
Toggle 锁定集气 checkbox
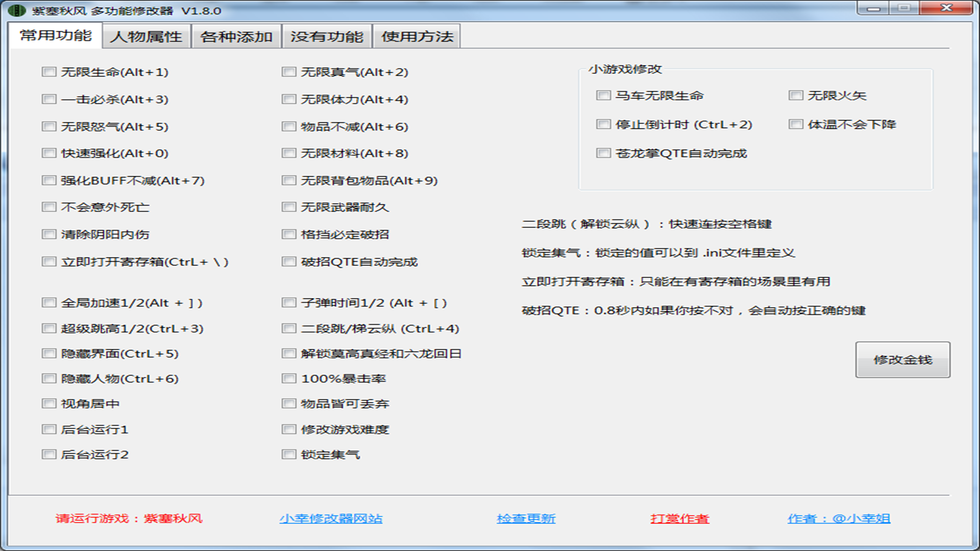[289, 455]
